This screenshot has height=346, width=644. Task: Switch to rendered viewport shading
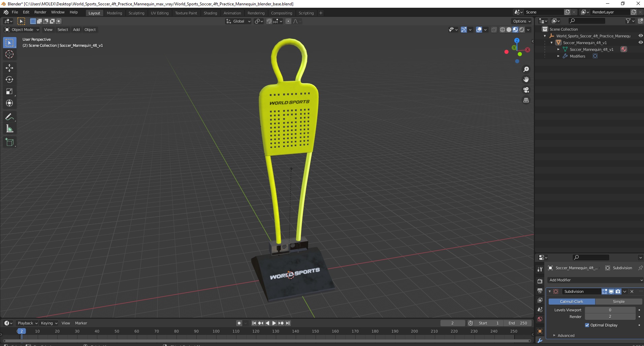[522, 30]
